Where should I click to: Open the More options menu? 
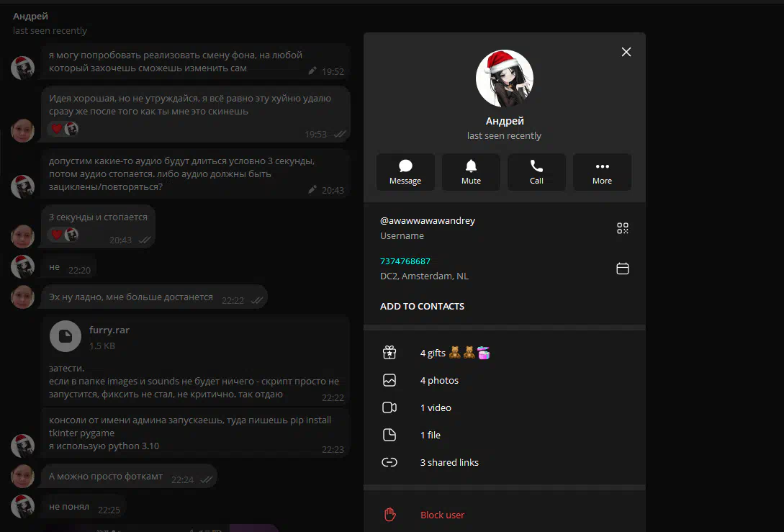602,172
